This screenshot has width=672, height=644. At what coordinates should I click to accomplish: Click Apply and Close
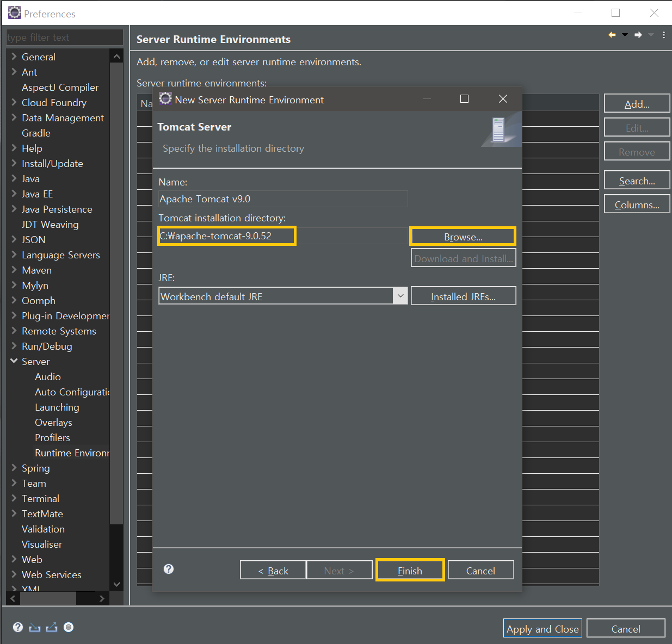click(542, 628)
